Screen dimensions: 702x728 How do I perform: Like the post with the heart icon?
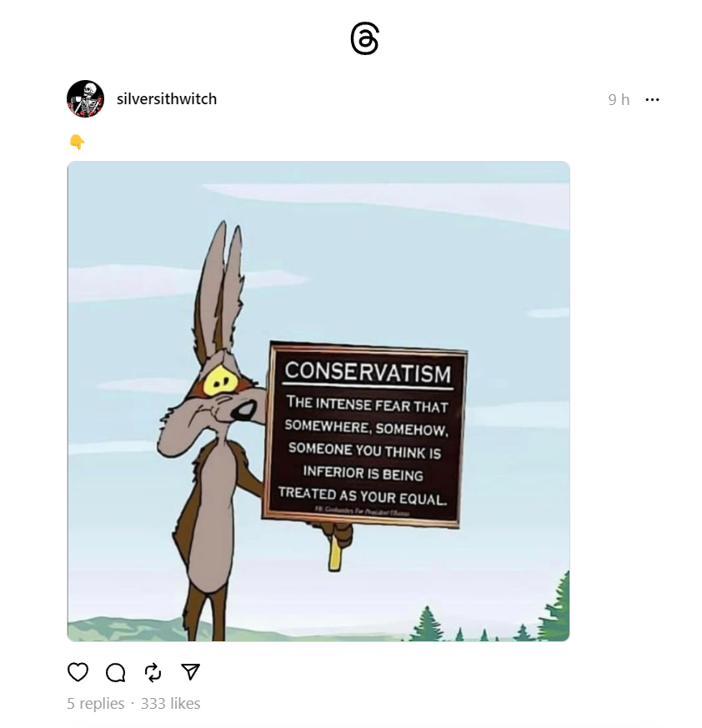click(x=78, y=672)
